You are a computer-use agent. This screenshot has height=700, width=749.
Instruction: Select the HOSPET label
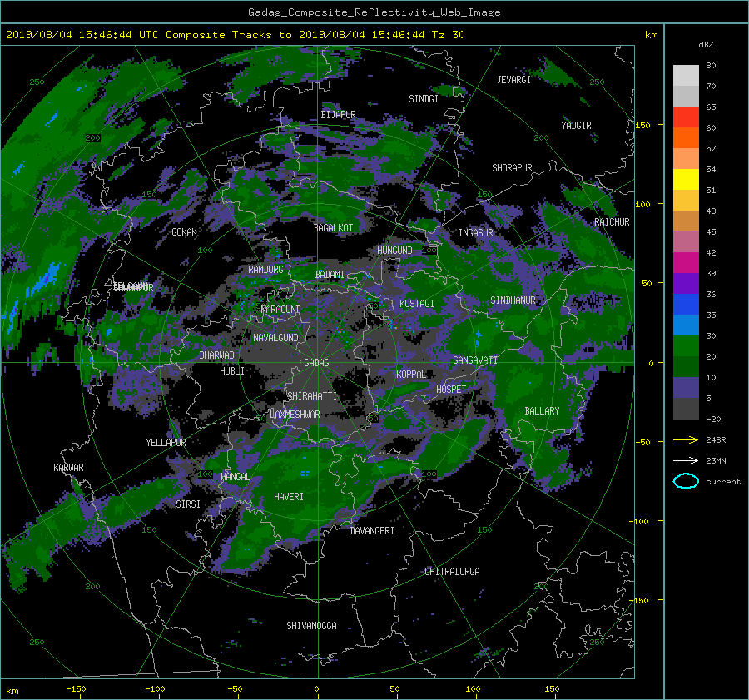(451, 390)
